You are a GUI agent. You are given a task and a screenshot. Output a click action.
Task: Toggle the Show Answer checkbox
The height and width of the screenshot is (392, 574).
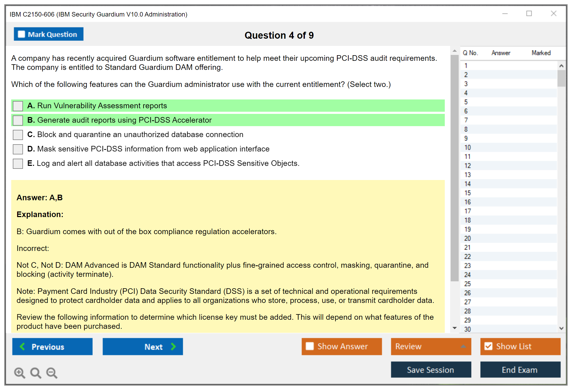click(x=310, y=346)
